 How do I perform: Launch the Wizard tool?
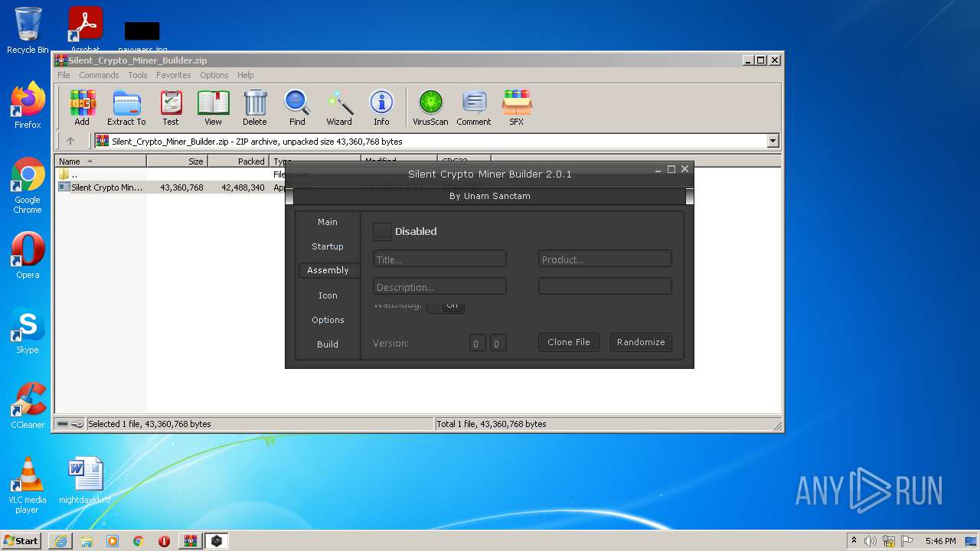point(339,107)
